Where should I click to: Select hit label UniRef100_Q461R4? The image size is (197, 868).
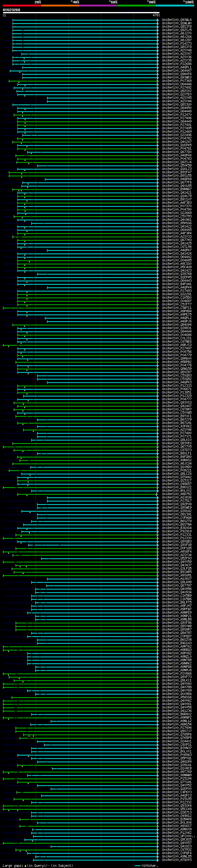177,761
